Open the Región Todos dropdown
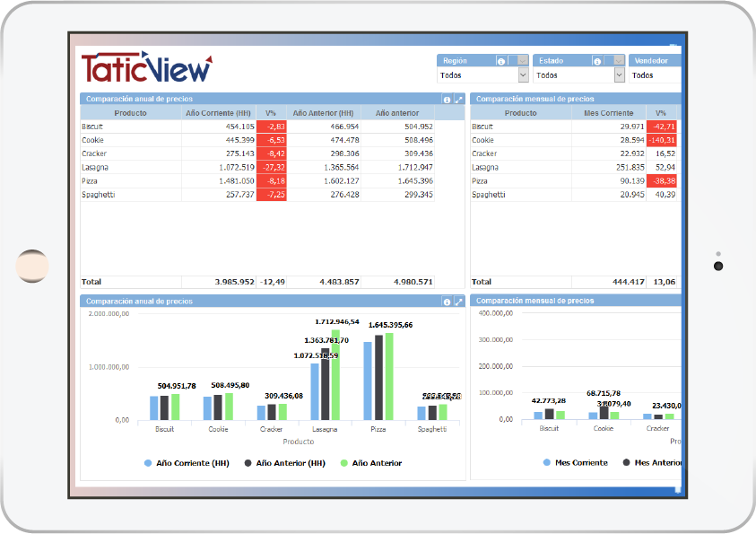756x534 pixels. [x=482, y=75]
